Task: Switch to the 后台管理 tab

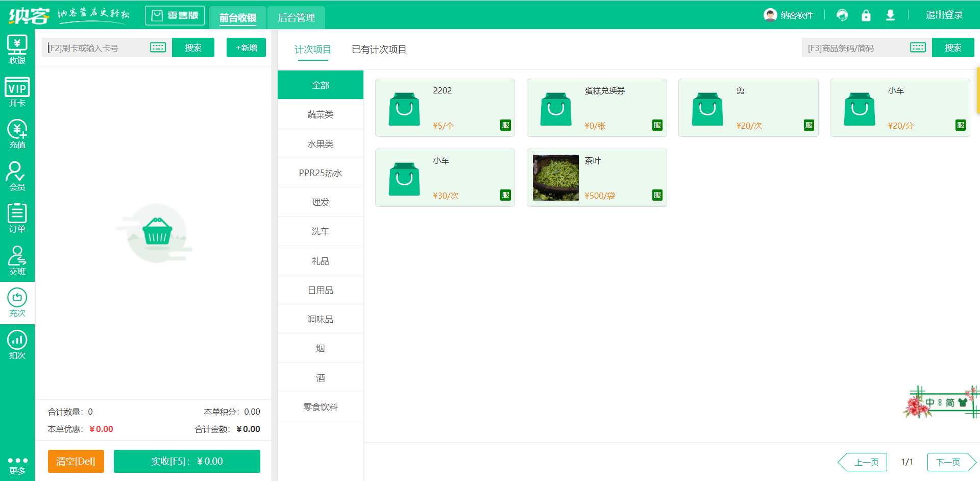Action: [x=296, y=17]
